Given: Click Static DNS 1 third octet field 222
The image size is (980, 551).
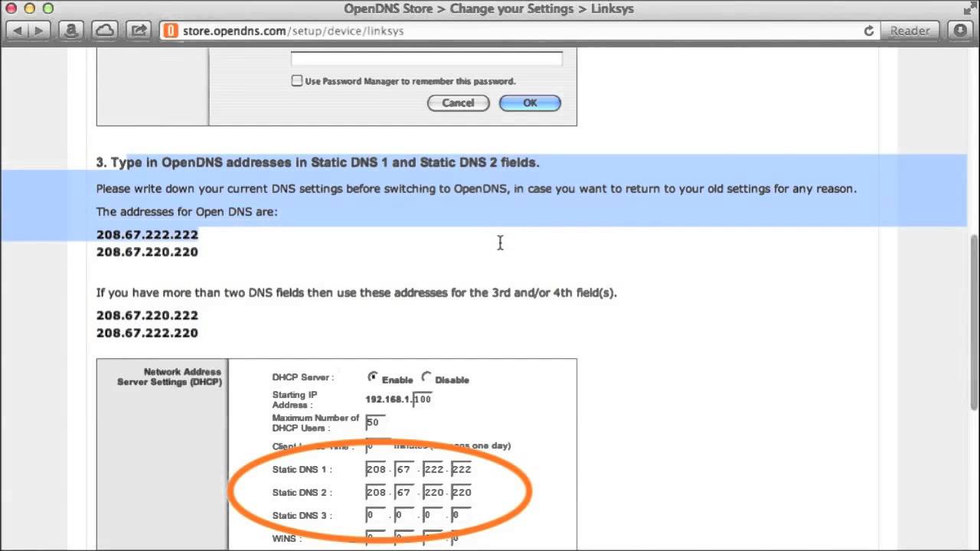Looking at the screenshot, I should tap(433, 469).
